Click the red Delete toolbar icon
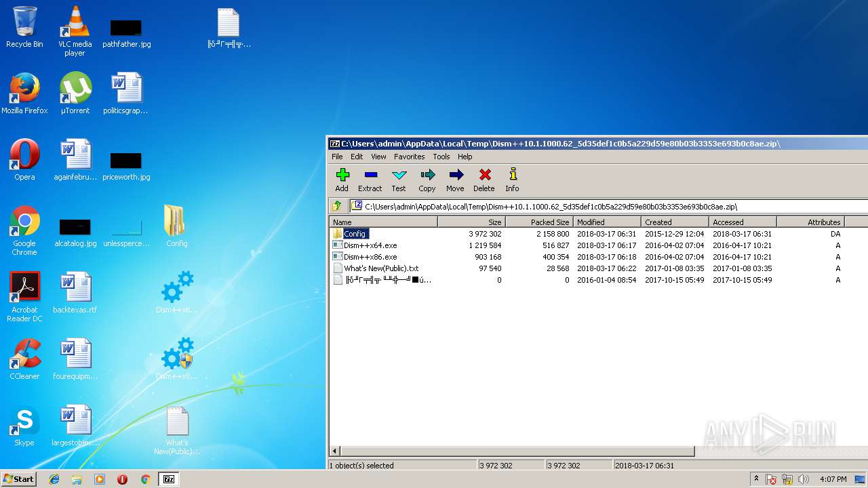The image size is (868, 488). pos(484,180)
